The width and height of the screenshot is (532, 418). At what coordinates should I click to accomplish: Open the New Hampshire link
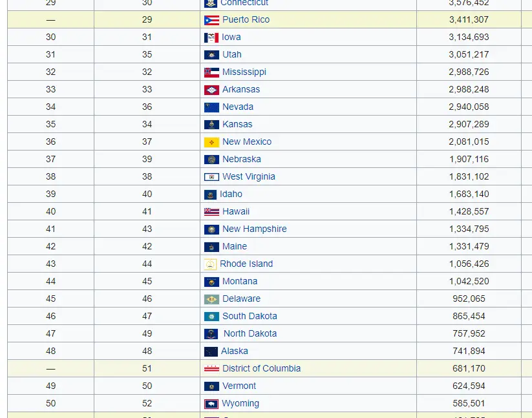(254, 229)
